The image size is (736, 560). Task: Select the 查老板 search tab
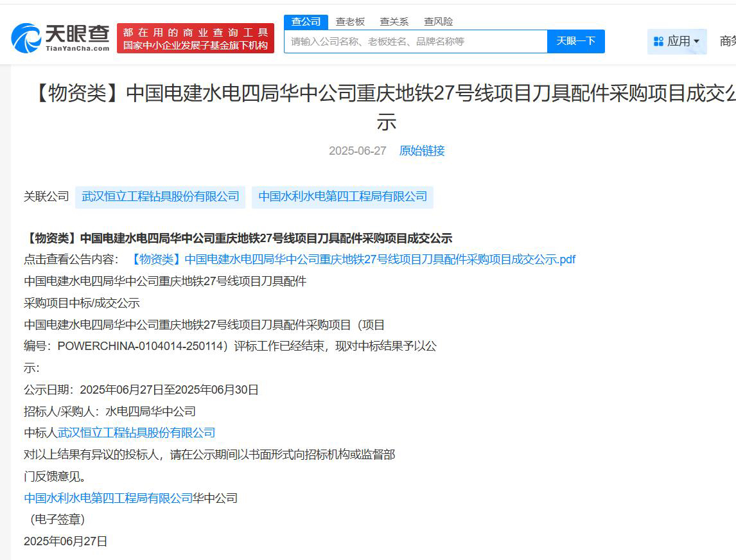coord(349,22)
